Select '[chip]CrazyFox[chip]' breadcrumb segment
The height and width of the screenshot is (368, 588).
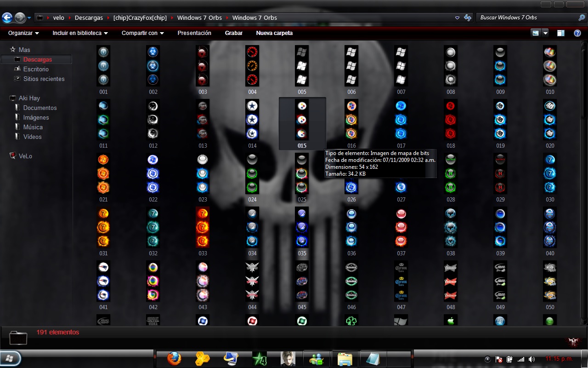tap(140, 18)
